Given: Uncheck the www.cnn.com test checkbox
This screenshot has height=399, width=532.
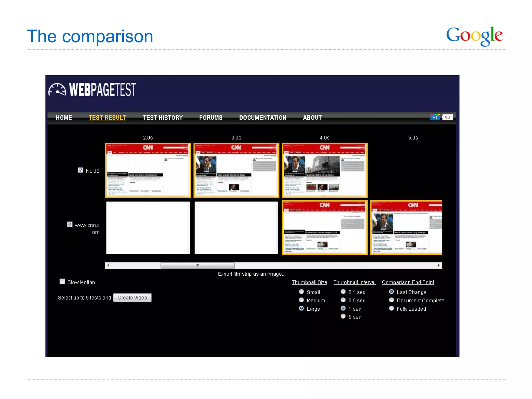Looking at the screenshot, I should [x=70, y=224].
